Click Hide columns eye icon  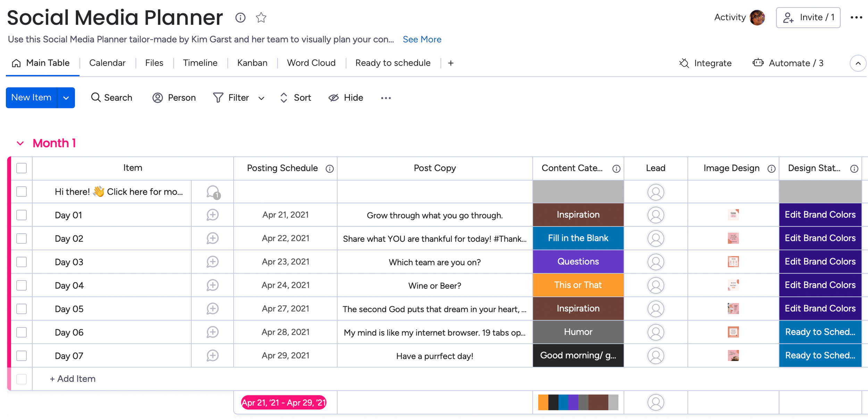click(334, 98)
